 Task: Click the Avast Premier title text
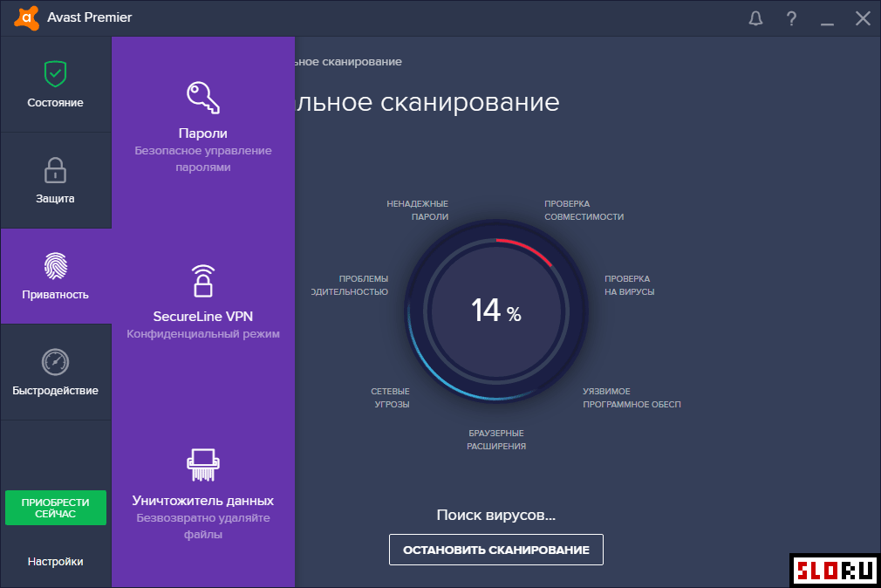click(x=89, y=17)
